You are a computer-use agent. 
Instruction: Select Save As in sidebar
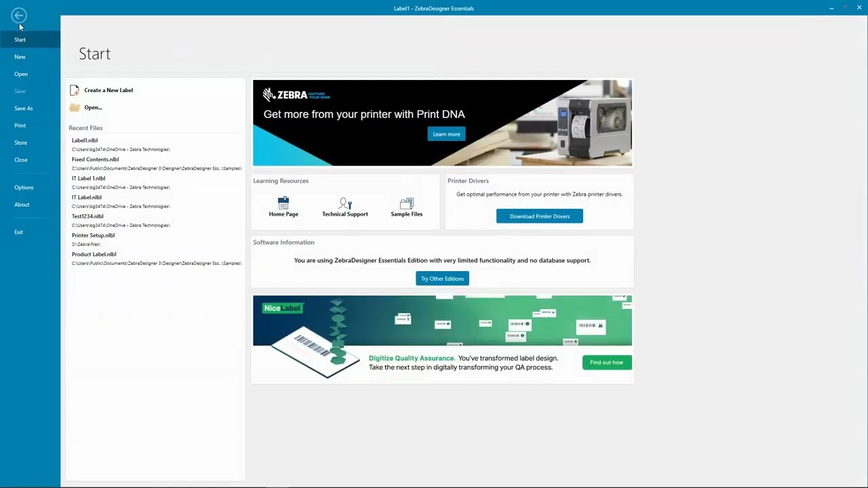(23, 108)
